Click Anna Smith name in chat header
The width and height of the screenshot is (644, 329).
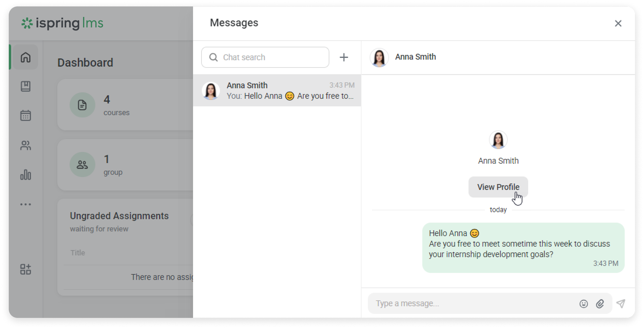pos(415,57)
